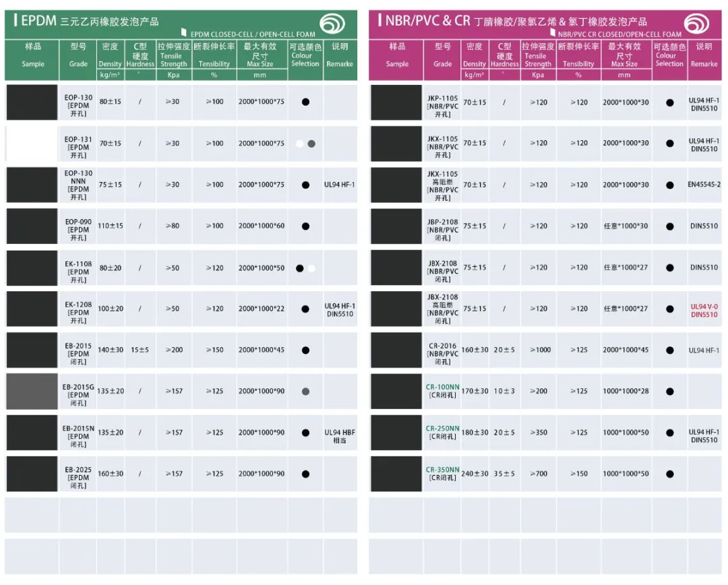Click the swirl logo in the green EPDM header
Viewport: 728px width, 585px height.
(332, 23)
